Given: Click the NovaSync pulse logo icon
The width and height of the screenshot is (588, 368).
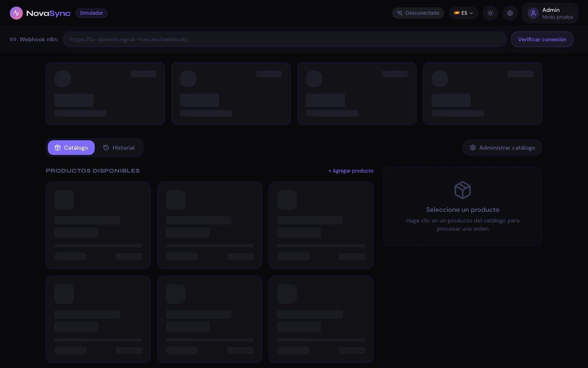Looking at the screenshot, I should click(16, 13).
